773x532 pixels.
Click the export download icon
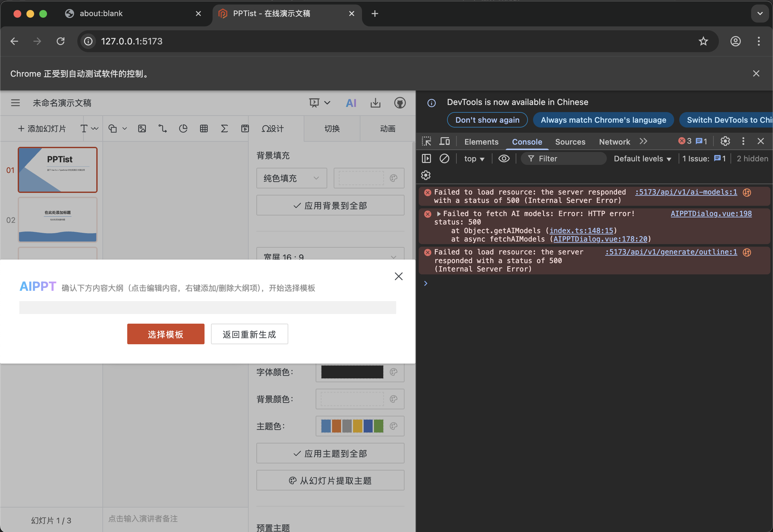[x=375, y=103]
